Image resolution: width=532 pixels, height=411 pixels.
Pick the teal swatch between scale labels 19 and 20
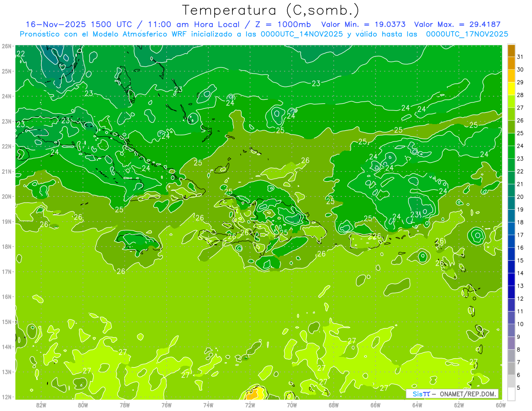point(511,203)
